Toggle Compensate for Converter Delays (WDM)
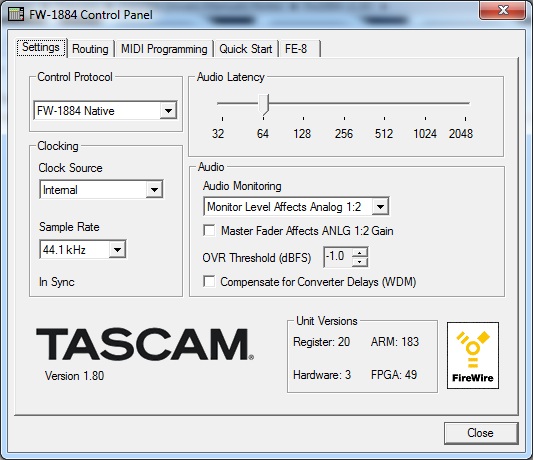Image resolution: width=534 pixels, height=460 pixels. [x=209, y=282]
